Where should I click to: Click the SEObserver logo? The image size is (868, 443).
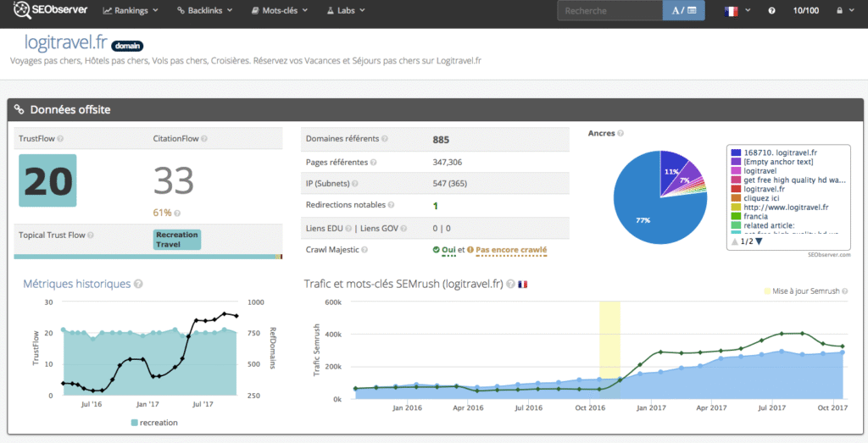click(47, 11)
